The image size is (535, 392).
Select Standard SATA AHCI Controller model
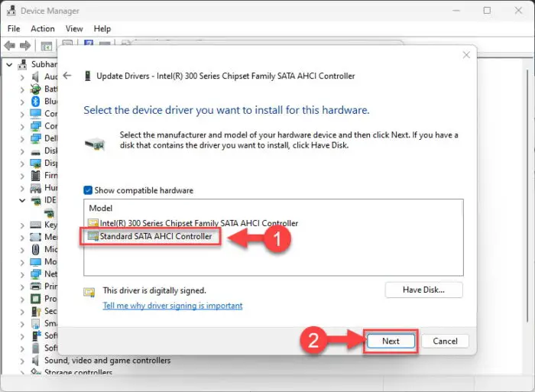(150, 236)
